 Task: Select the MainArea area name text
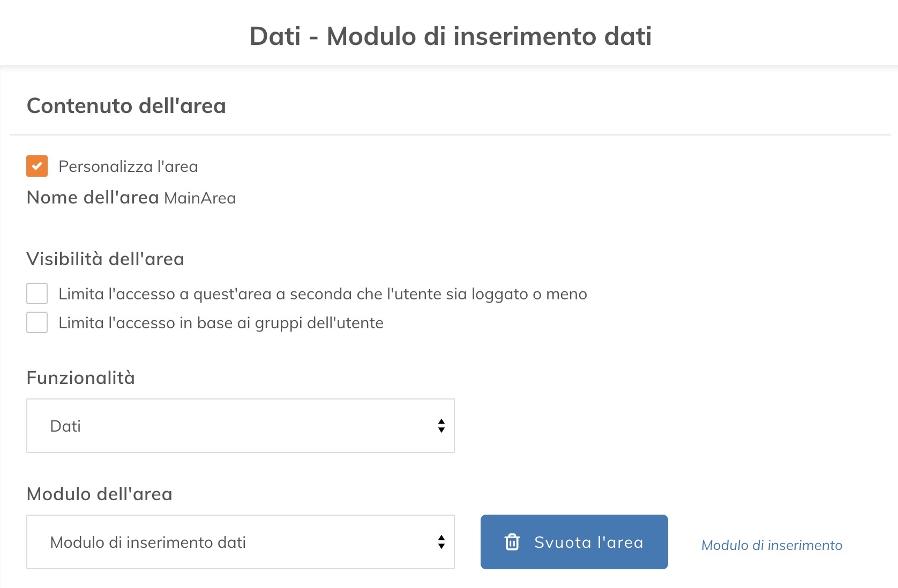point(200,198)
